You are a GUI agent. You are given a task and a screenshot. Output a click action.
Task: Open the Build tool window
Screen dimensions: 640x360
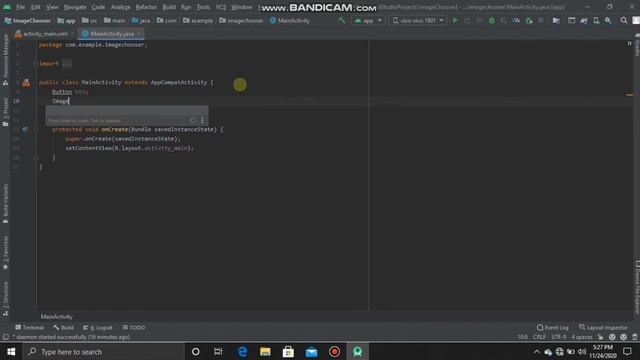63,327
